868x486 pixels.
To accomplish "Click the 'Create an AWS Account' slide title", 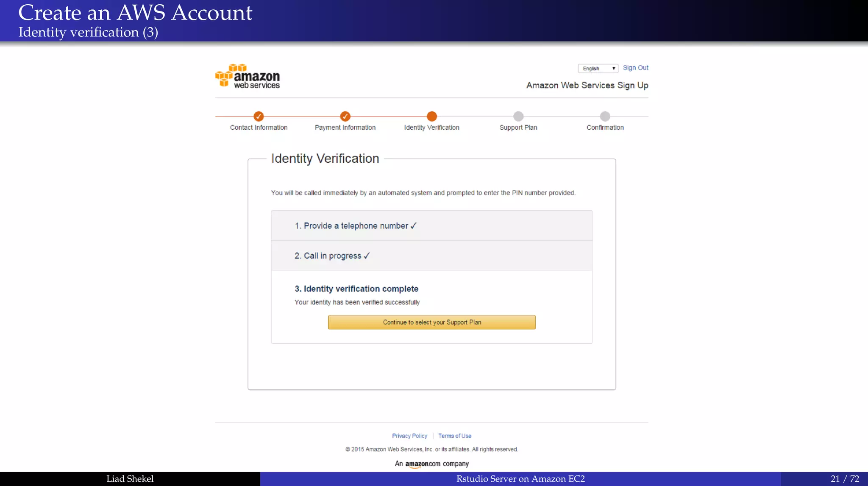I will coord(135,12).
